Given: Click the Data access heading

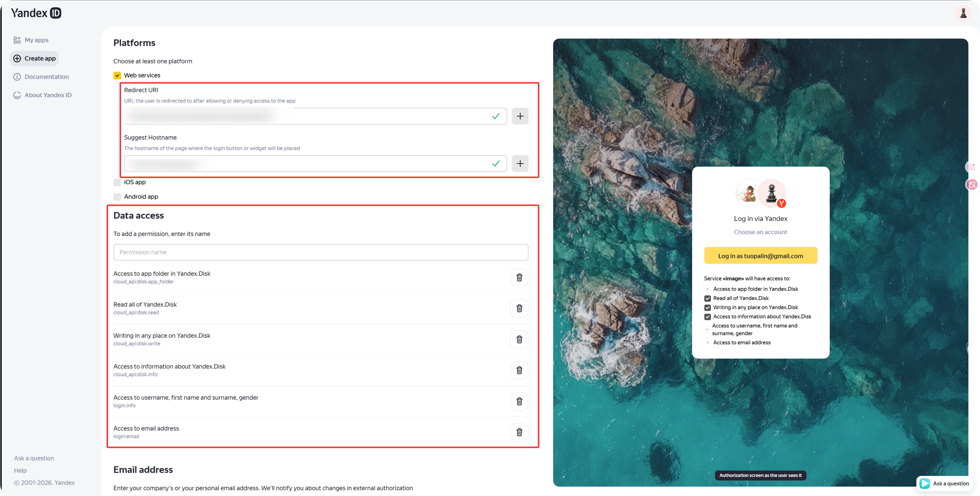Looking at the screenshot, I should click(138, 215).
